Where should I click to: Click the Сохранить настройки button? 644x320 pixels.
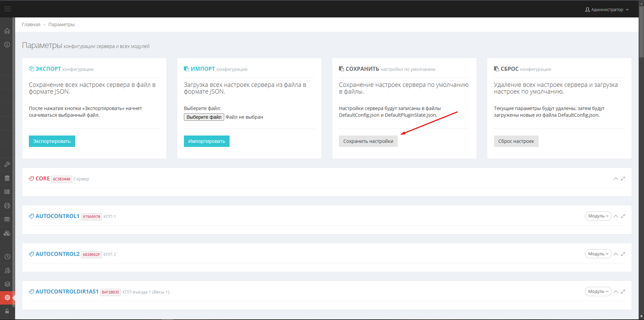[x=368, y=141]
